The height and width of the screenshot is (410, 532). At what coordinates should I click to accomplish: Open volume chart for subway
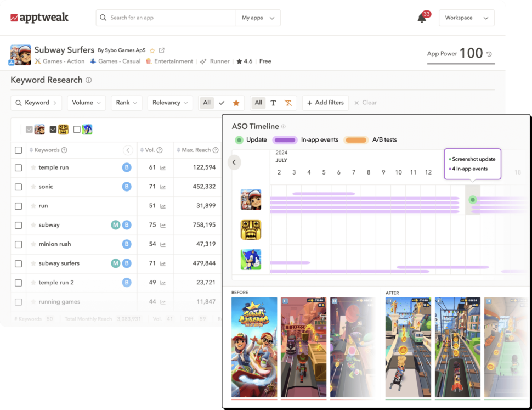pyautogui.click(x=163, y=226)
